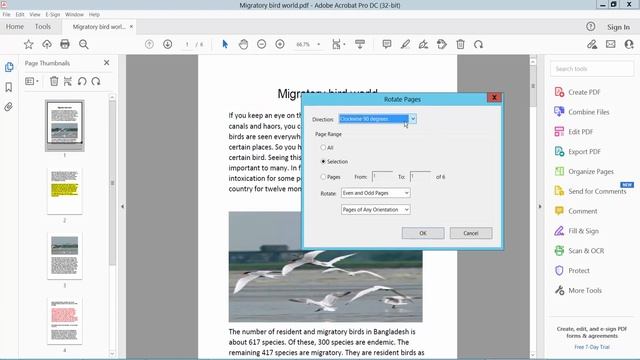Delete selected thumbnail pages trash icon

click(x=54, y=81)
